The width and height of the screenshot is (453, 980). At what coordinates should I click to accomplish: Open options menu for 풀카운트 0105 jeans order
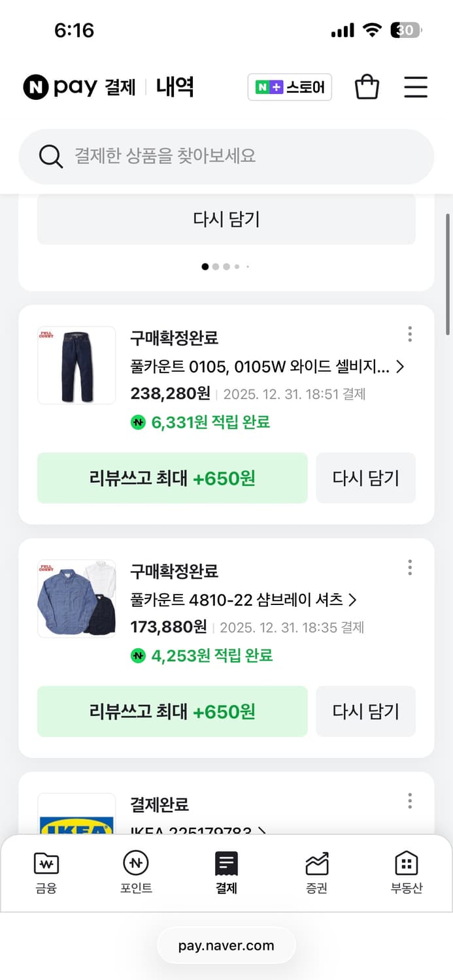tap(410, 335)
